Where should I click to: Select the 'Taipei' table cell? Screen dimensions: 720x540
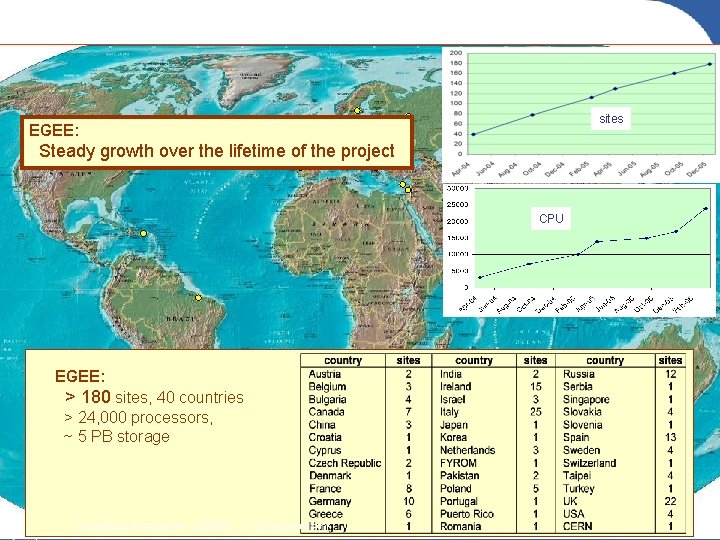click(577, 475)
